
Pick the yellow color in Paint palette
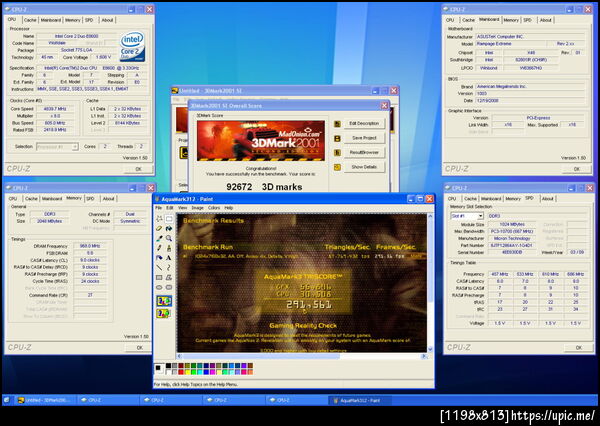[188, 372]
